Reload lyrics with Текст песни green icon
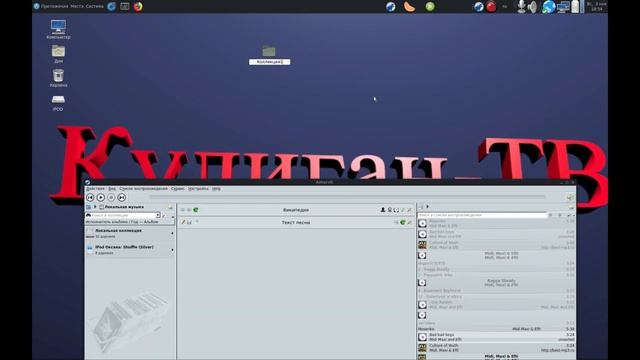Screen dimensions: 640x360 (403, 222)
